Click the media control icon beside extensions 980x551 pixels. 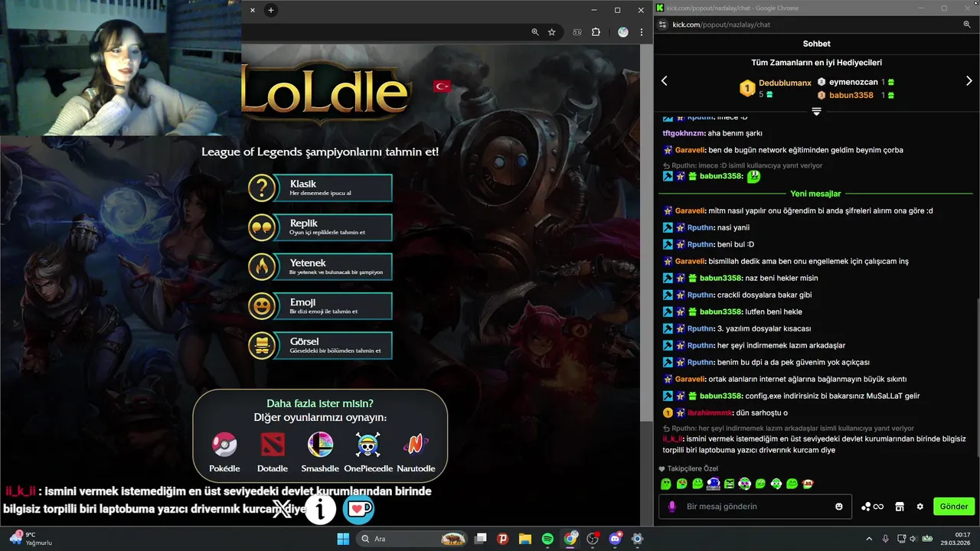(x=577, y=32)
